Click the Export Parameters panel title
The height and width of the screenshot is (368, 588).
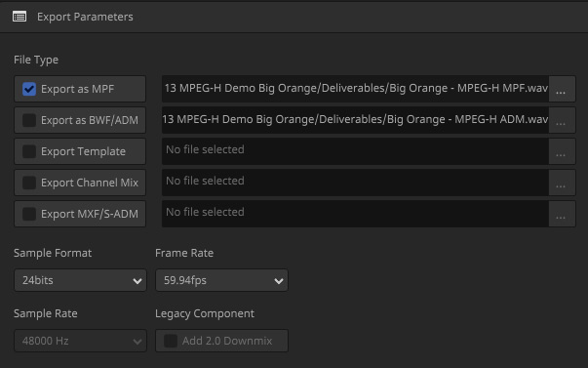pyautogui.click(x=85, y=17)
